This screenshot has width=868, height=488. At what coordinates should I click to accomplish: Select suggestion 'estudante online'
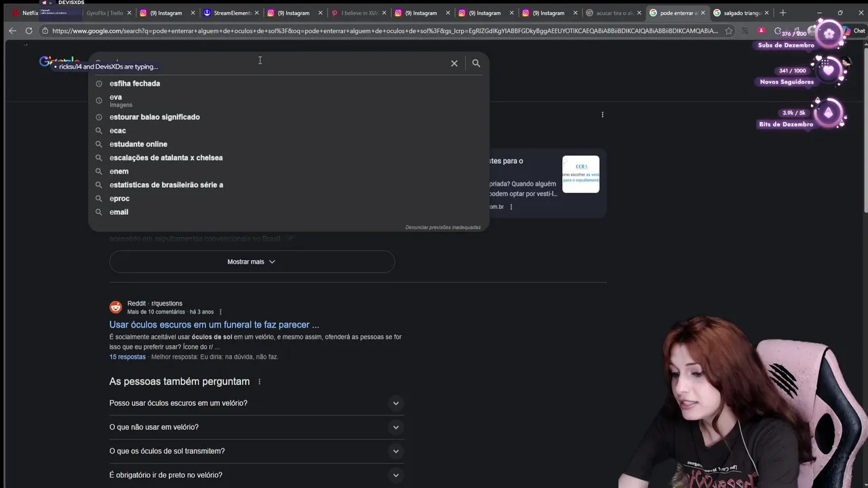click(x=138, y=144)
